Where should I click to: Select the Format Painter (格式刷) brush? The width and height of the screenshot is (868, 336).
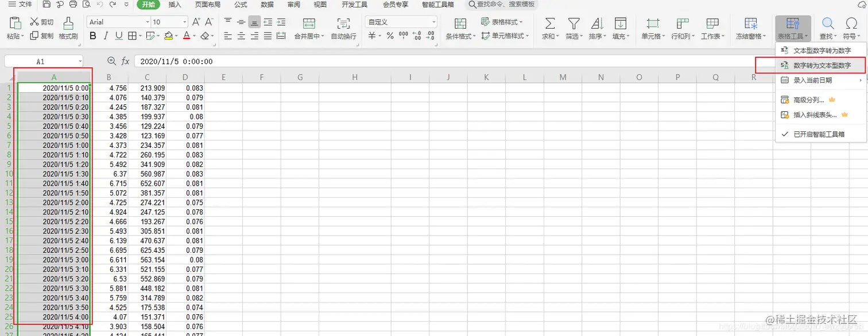[68, 28]
